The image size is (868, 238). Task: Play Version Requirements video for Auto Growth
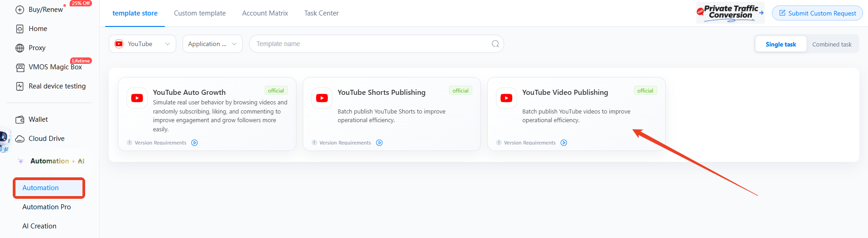point(194,143)
